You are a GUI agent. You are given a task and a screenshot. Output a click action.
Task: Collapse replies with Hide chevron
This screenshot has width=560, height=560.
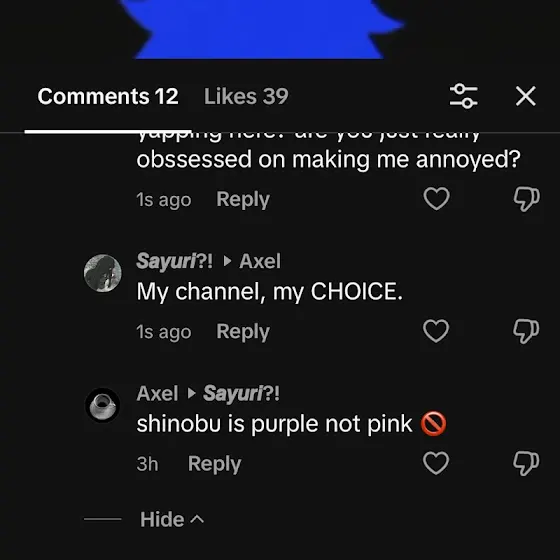point(172,519)
